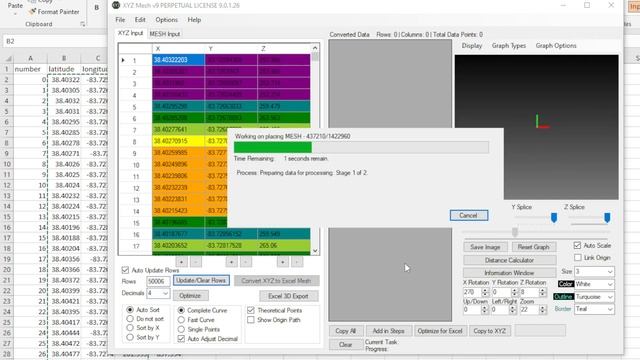Open the Graph Options menu
The height and width of the screenshot is (360, 640).
[x=556, y=46]
